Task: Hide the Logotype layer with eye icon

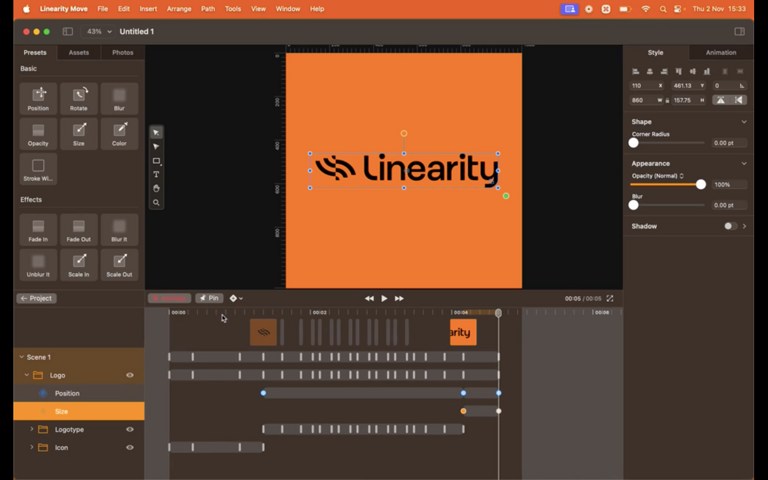Action: (x=130, y=430)
